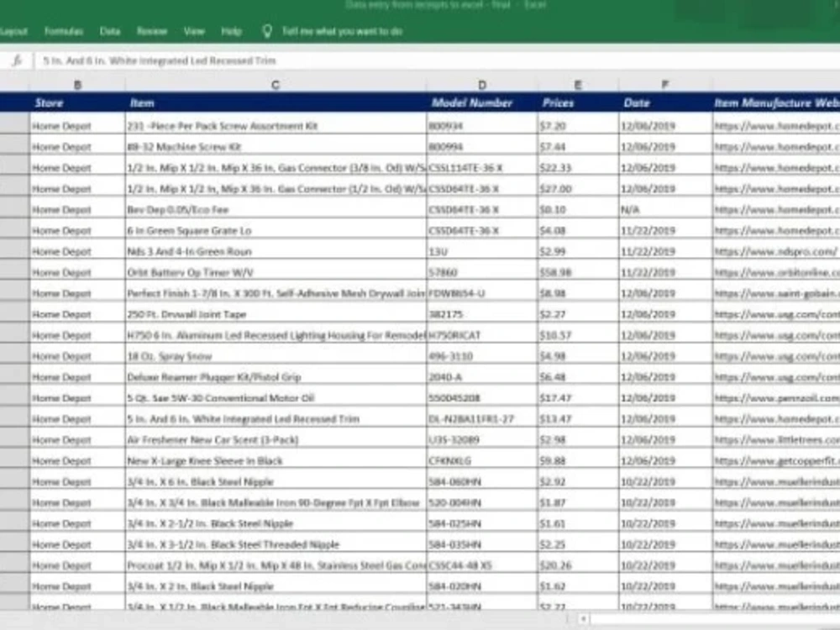Screen dimensions: 840x630
Task: Open the Data ribbon tab
Action: point(110,32)
